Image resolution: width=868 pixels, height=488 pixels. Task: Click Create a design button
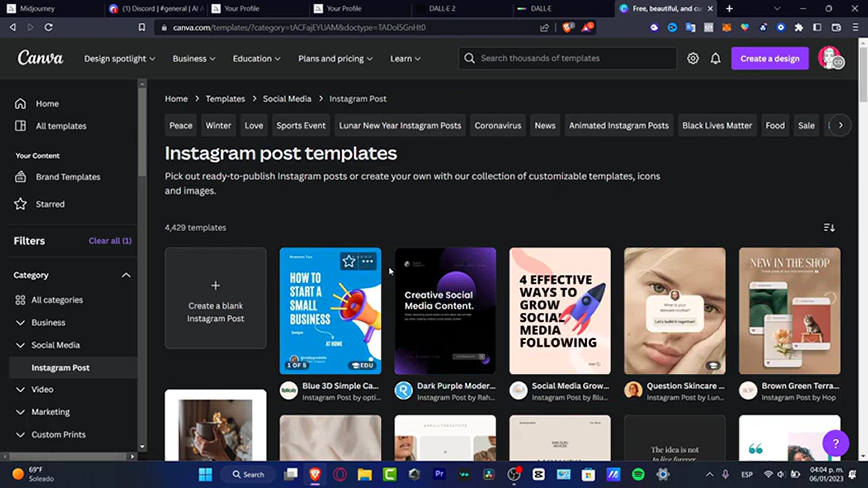pos(770,58)
